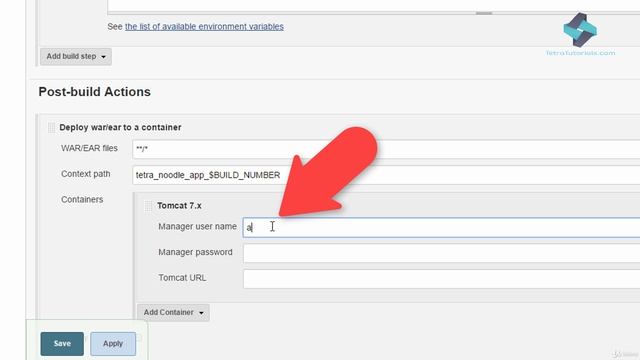640x360 pixels.
Task: Open the environment variables list link
Action: point(204,27)
